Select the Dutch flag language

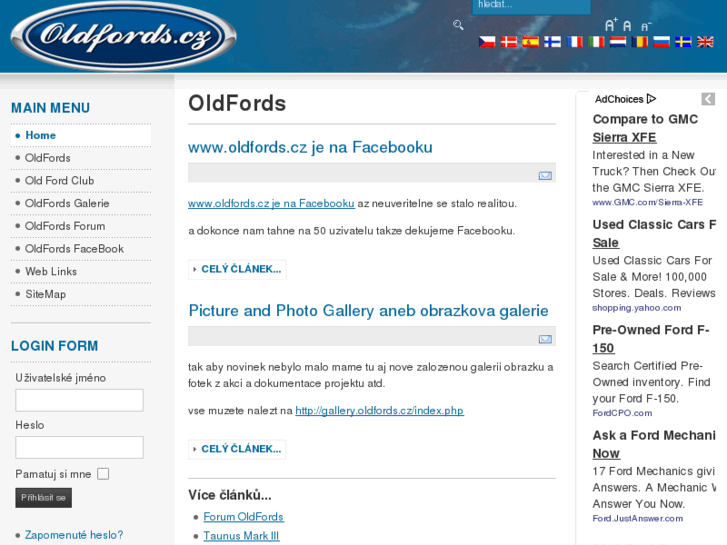pos(618,42)
